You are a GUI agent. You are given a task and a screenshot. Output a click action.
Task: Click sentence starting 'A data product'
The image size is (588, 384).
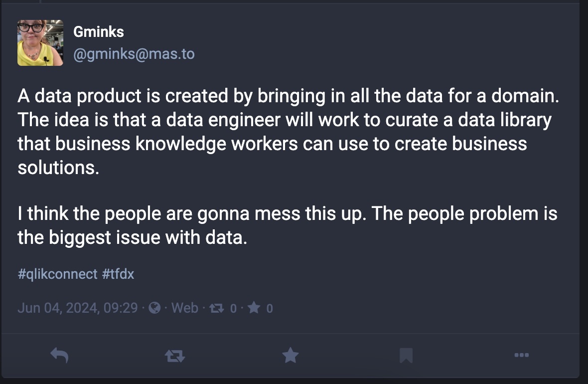[288, 96]
